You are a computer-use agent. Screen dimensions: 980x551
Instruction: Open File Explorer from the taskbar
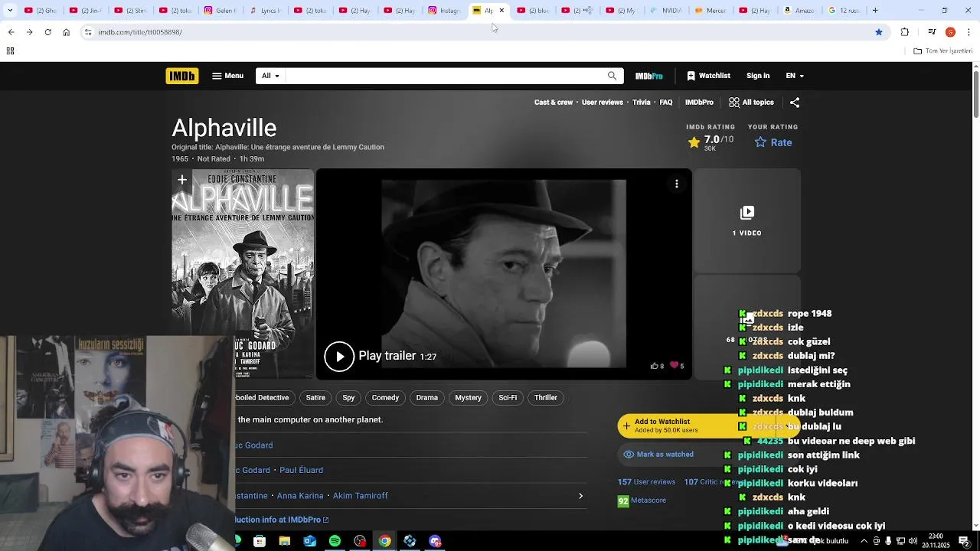click(x=284, y=541)
